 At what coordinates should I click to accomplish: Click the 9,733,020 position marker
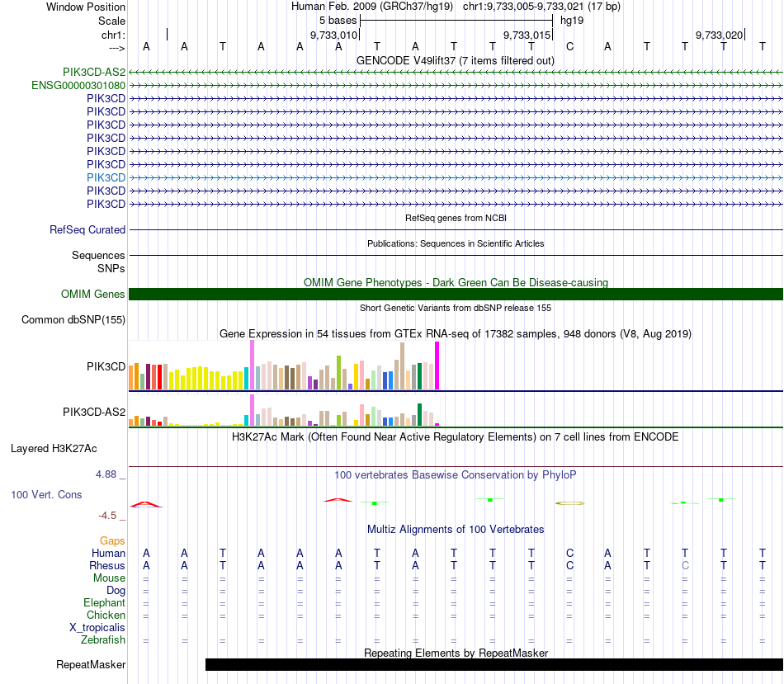719,35
